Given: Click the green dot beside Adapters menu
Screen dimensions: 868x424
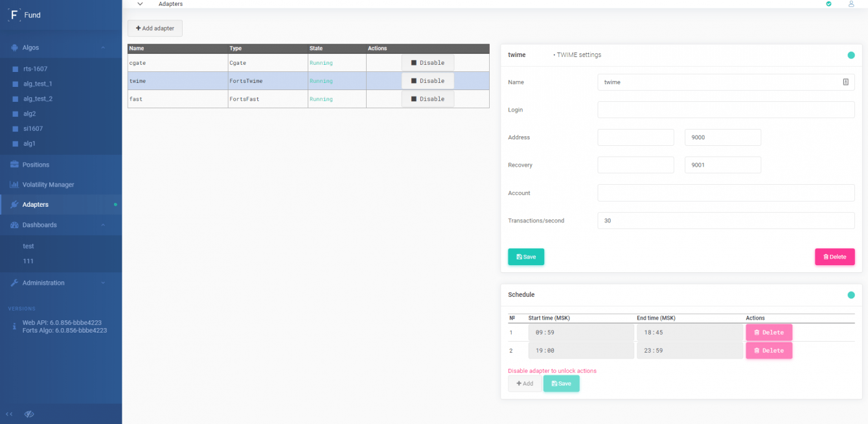Looking at the screenshot, I should click(115, 205).
